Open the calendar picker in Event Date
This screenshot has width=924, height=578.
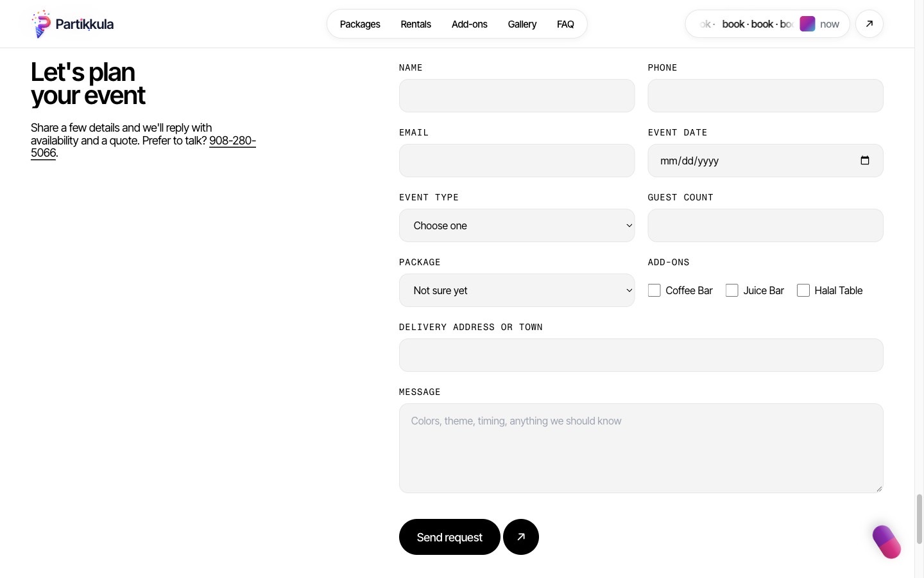[x=865, y=161]
